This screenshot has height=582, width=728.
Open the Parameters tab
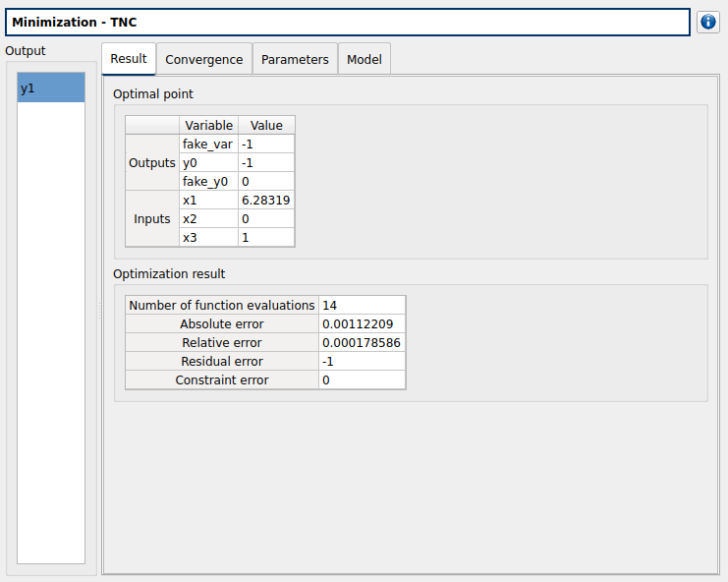[295, 59]
